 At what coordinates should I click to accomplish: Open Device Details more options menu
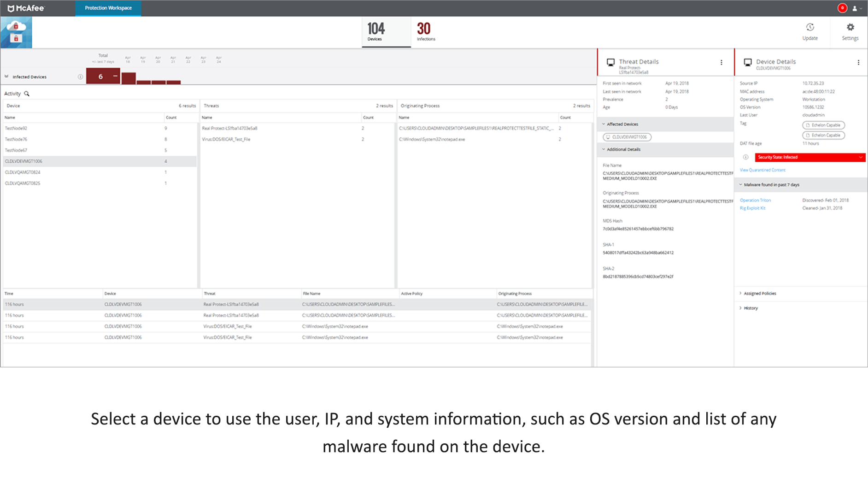pyautogui.click(x=858, y=62)
